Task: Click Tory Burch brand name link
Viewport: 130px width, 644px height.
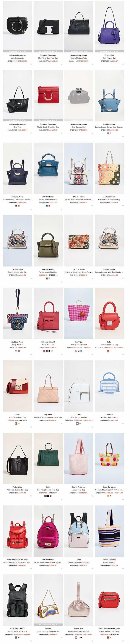Action: pyautogui.click(x=48, y=414)
